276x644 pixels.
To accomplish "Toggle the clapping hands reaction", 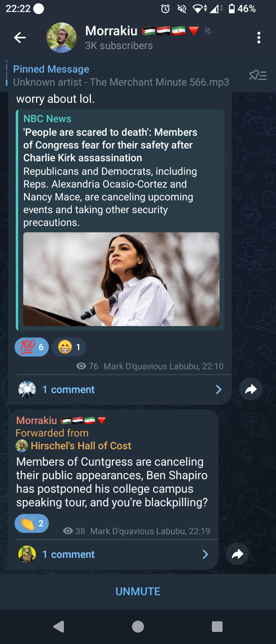I will click(x=32, y=523).
